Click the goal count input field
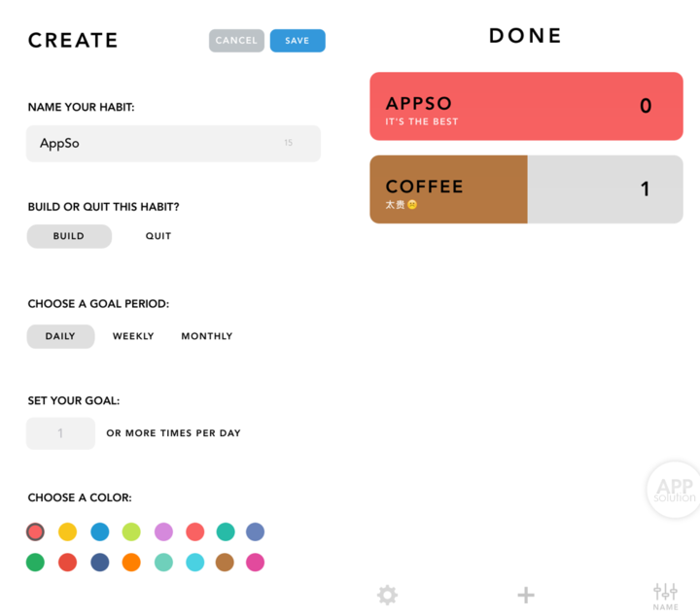 (x=60, y=433)
